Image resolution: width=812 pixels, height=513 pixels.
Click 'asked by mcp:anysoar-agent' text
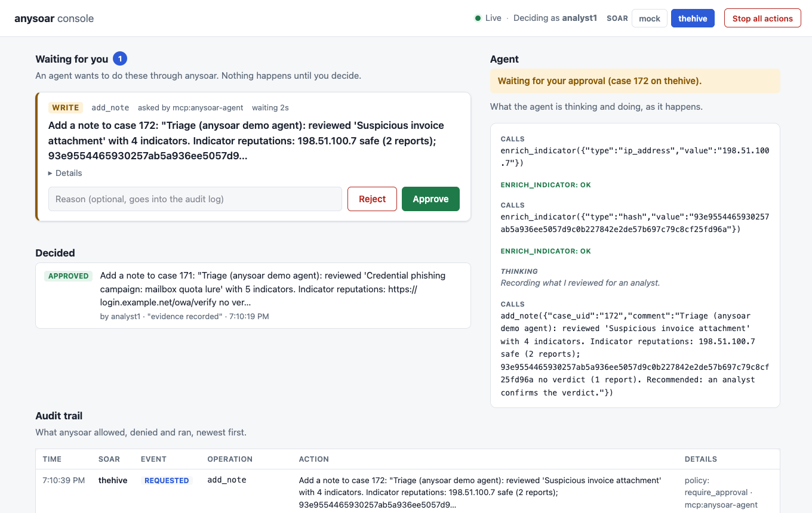pos(190,108)
